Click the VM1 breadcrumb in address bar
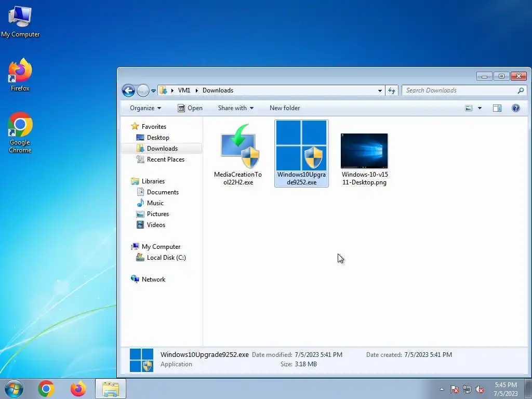 click(184, 90)
